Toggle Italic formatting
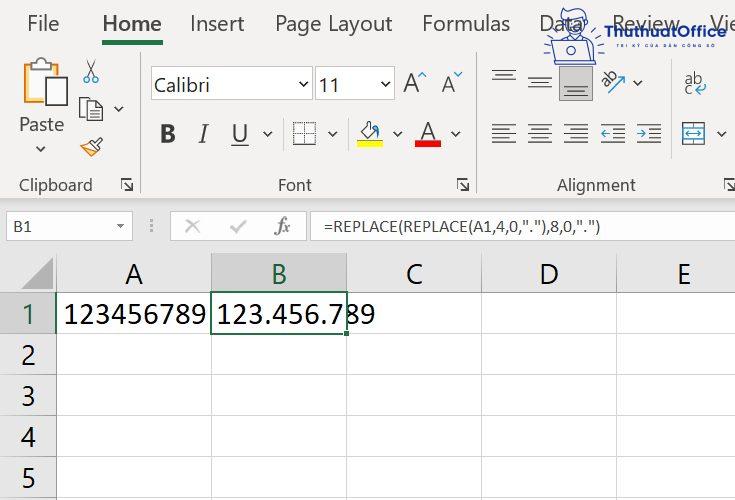Image resolution: width=735 pixels, height=500 pixels. 203,134
